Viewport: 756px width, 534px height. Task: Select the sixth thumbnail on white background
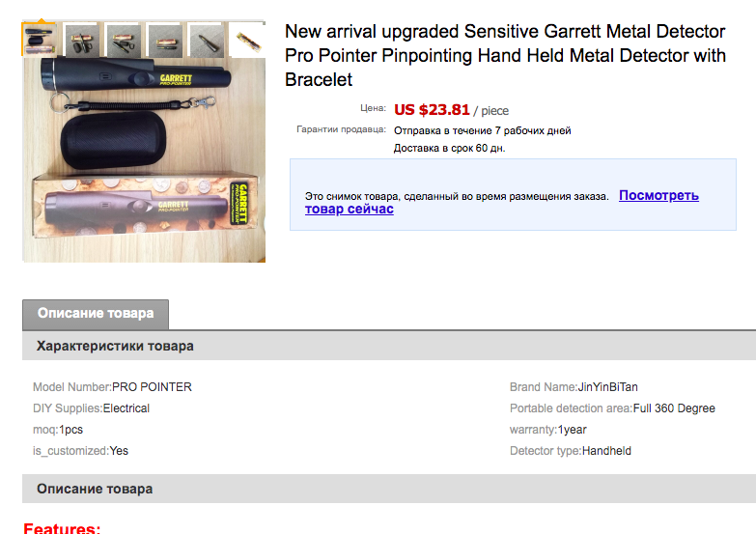(247, 40)
